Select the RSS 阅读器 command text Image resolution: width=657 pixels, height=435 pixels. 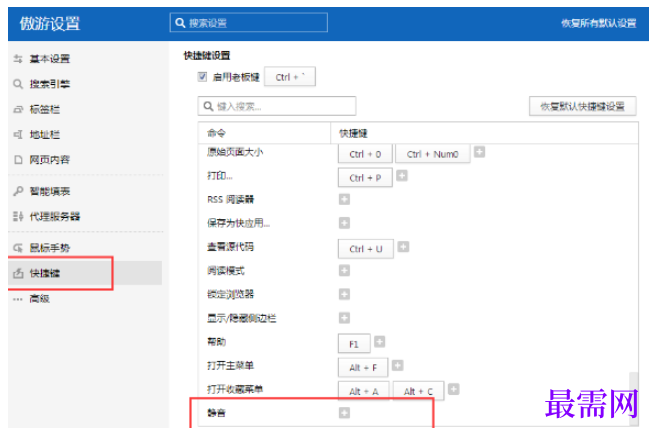pyautogui.click(x=230, y=199)
